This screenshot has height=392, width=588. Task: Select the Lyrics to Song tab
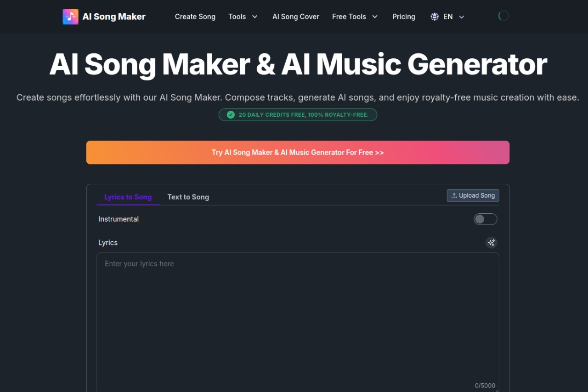(128, 197)
